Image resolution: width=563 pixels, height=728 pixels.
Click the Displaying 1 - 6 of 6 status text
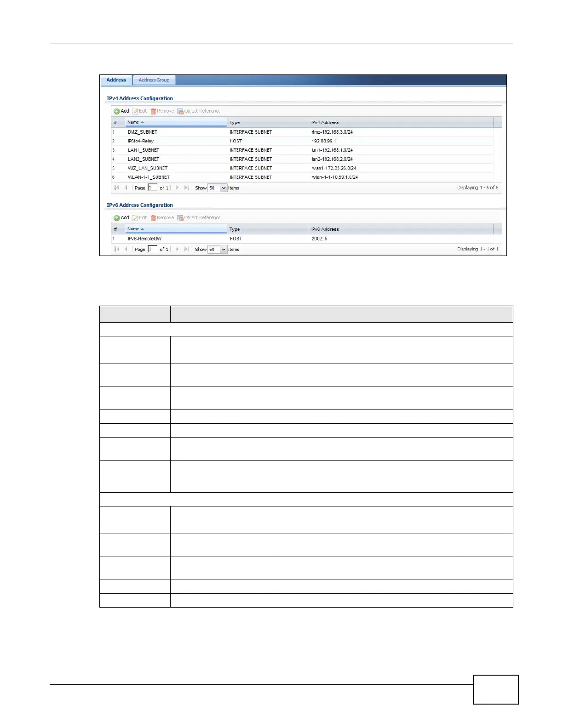477,188
